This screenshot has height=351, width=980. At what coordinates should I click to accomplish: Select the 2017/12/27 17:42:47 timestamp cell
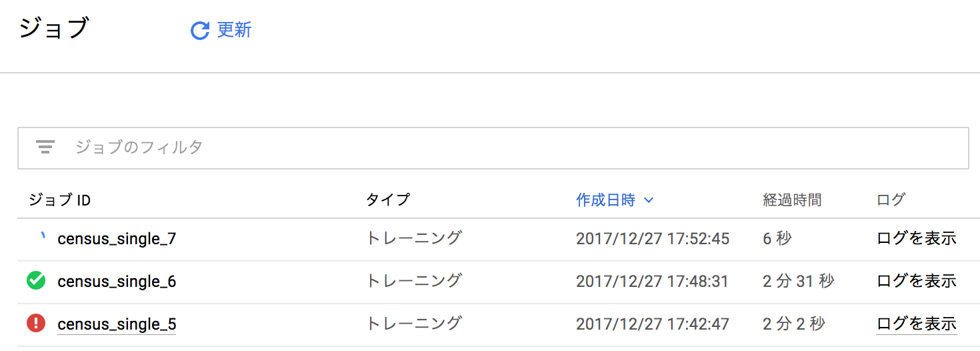(x=653, y=324)
